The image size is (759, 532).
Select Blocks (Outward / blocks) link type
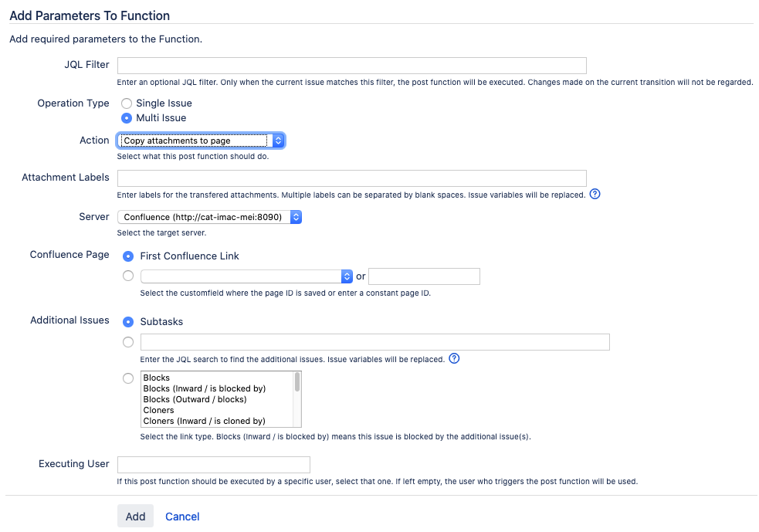(195, 399)
